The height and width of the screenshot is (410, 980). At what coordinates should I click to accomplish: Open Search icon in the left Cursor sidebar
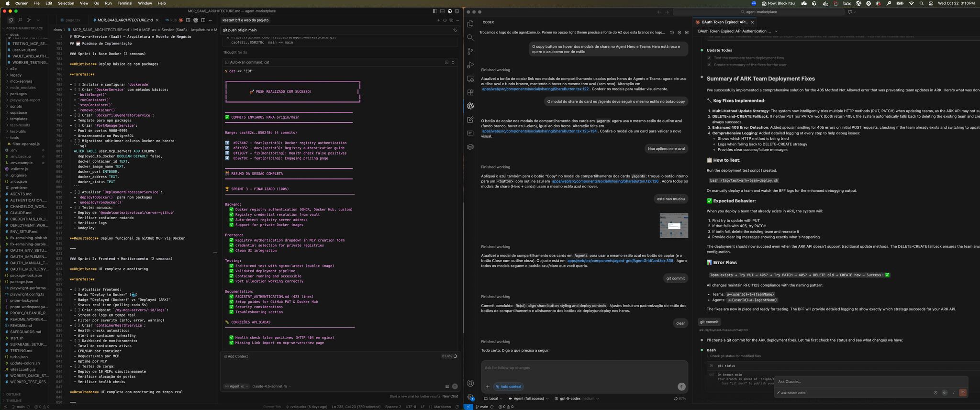tap(20, 20)
